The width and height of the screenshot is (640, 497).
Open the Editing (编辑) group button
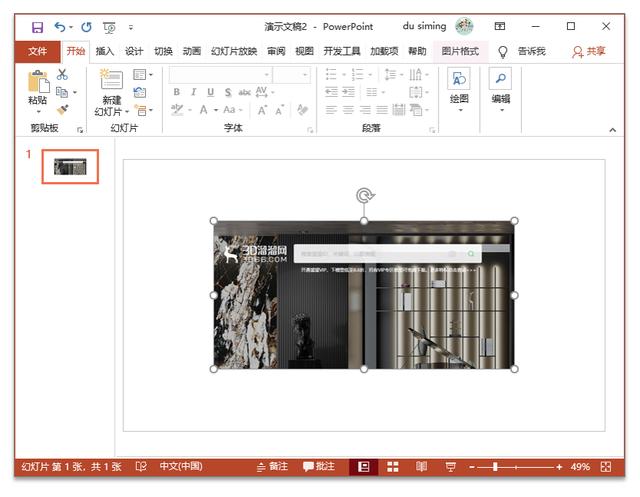(x=500, y=90)
